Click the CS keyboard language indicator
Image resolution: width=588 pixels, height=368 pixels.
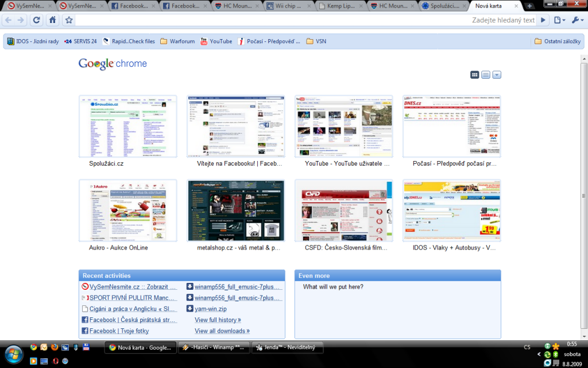pyautogui.click(x=527, y=347)
